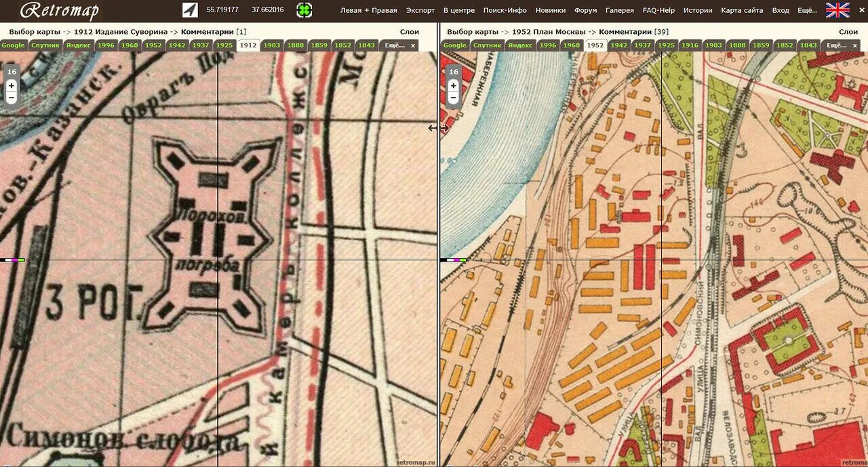Zoom out on the right 1952 map
Screen dimensions: 868x467
454,98
